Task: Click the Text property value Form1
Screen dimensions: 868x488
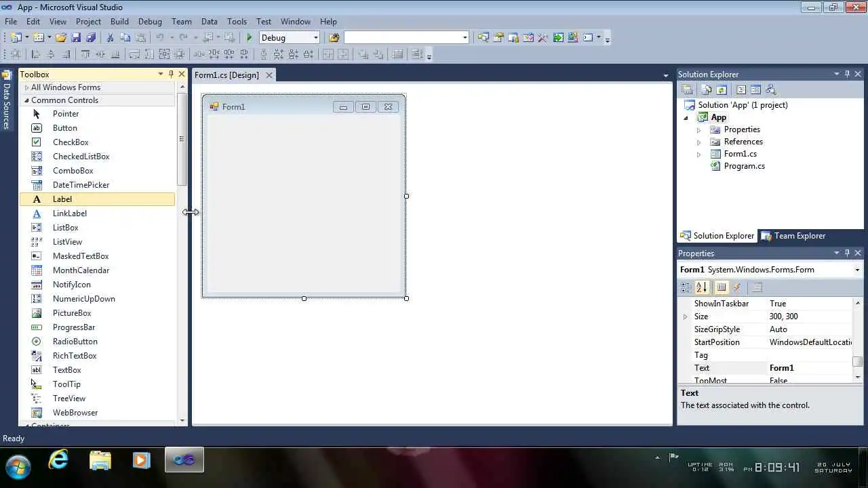Action: [x=810, y=368]
